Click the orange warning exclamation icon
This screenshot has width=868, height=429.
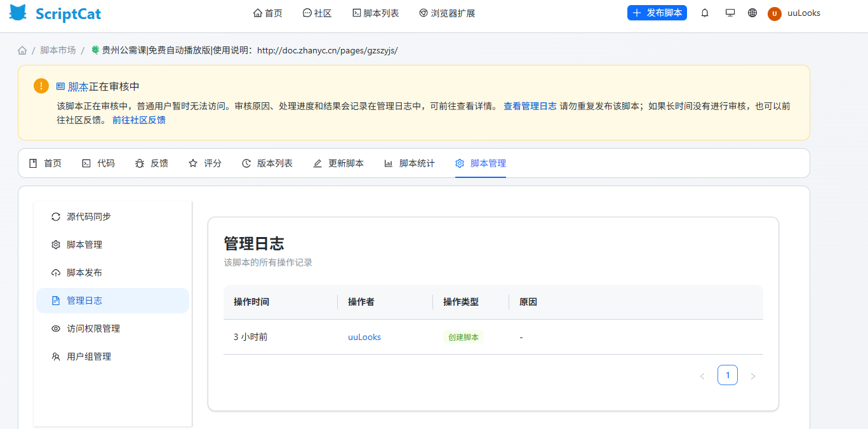point(41,86)
